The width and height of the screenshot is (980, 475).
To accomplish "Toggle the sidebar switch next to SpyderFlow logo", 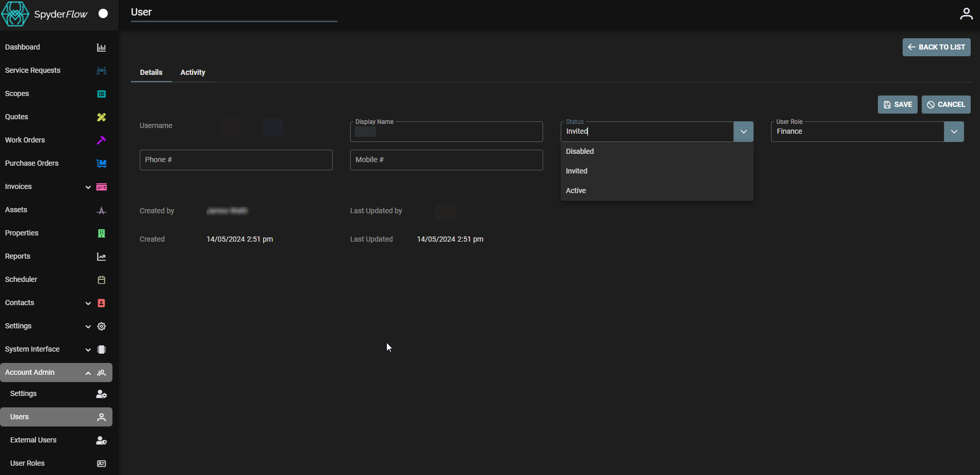I will click(x=103, y=13).
